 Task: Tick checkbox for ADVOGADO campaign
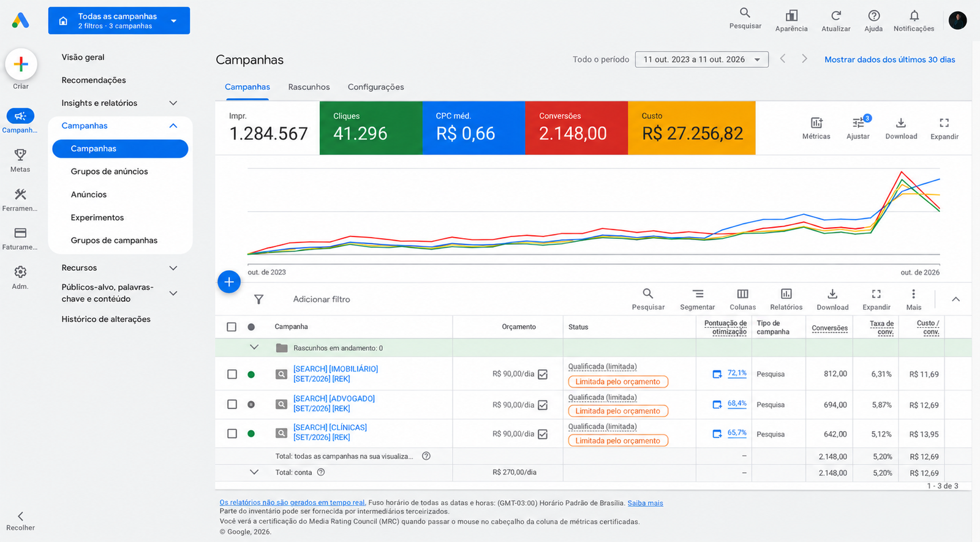[232, 404]
